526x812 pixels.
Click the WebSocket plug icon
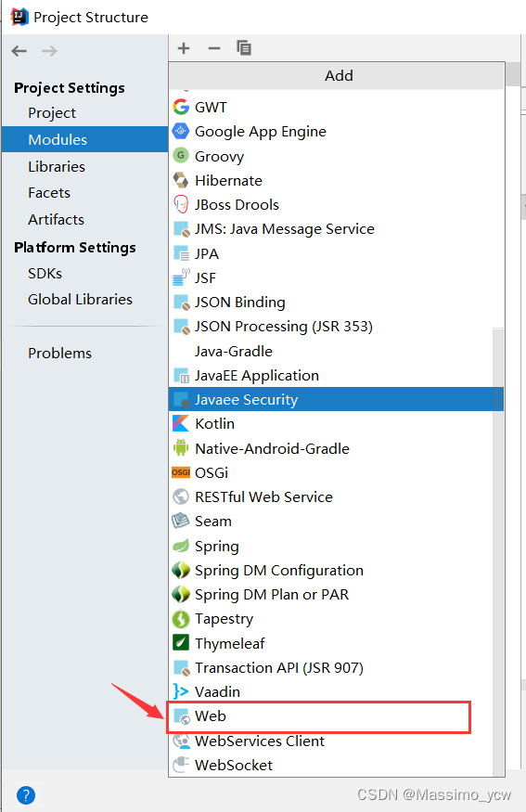click(x=181, y=765)
